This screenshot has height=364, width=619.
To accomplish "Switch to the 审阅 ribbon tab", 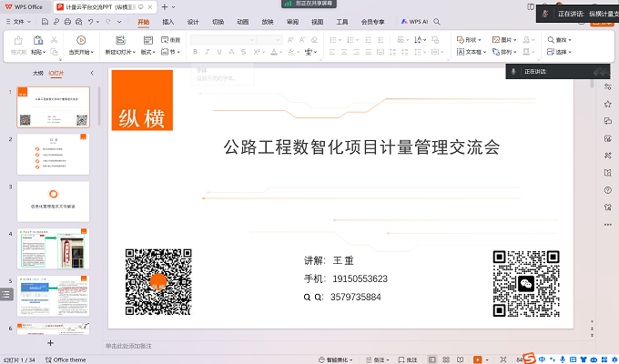I will pyautogui.click(x=292, y=22).
